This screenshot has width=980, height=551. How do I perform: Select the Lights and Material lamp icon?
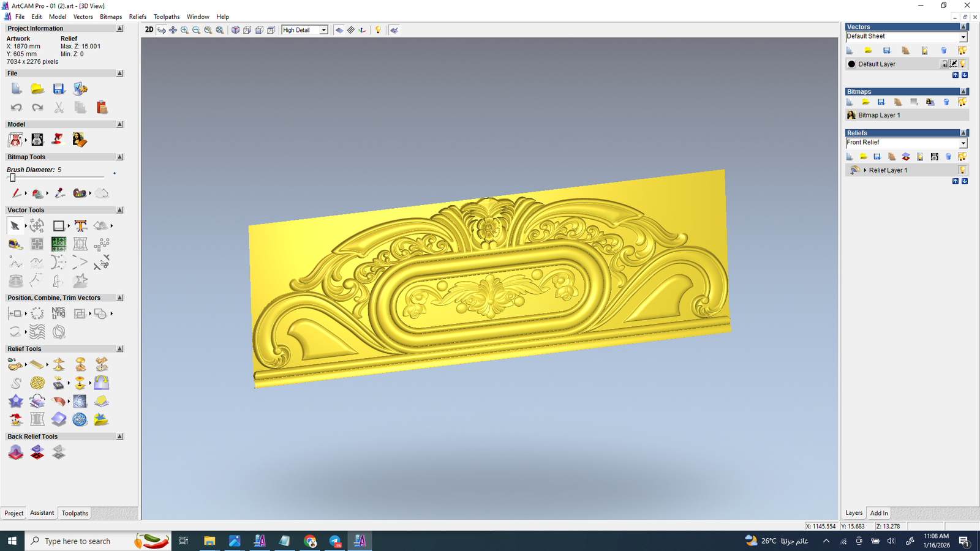378,30
